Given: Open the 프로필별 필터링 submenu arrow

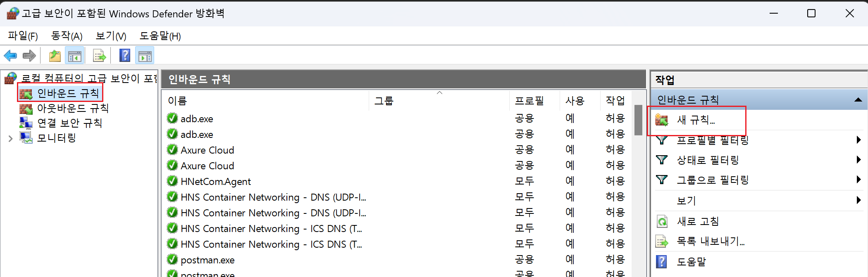Looking at the screenshot, I should pyautogui.click(x=859, y=140).
